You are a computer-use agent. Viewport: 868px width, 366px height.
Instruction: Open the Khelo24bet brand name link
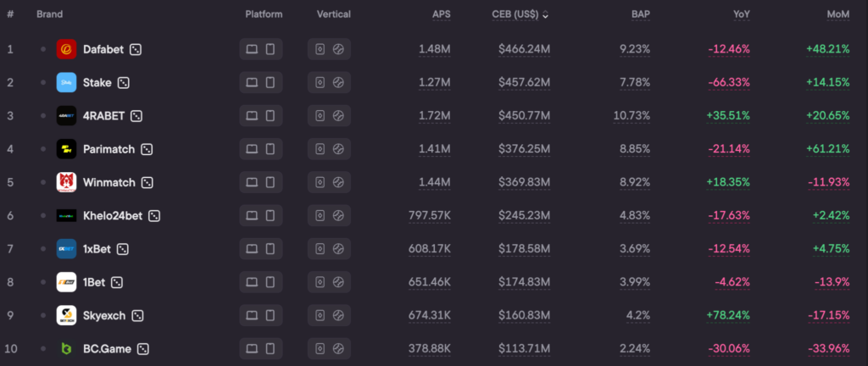[113, 216]
